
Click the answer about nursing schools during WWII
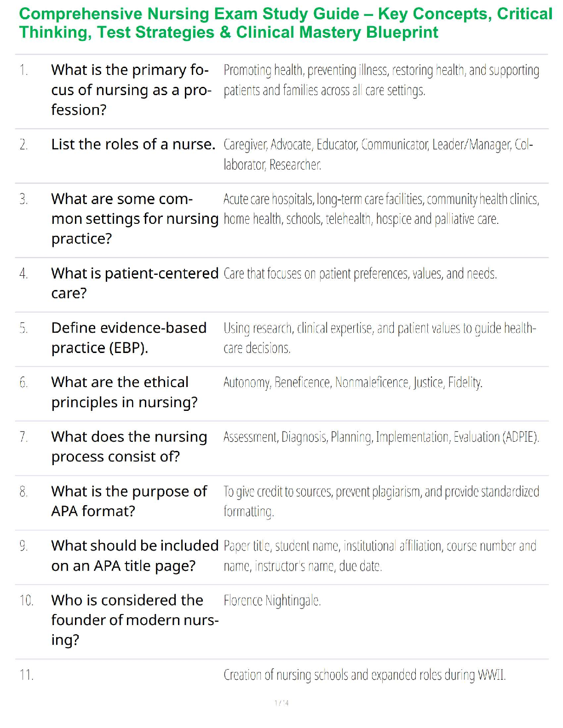coord(364,675)
